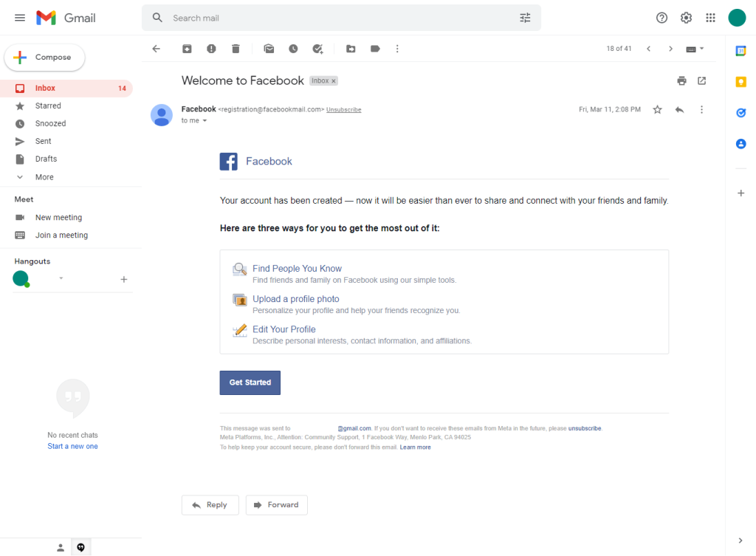This screenshot has height=556, width=756.
Task: Add this email to Tasks
Action: [x=317, y=49]
